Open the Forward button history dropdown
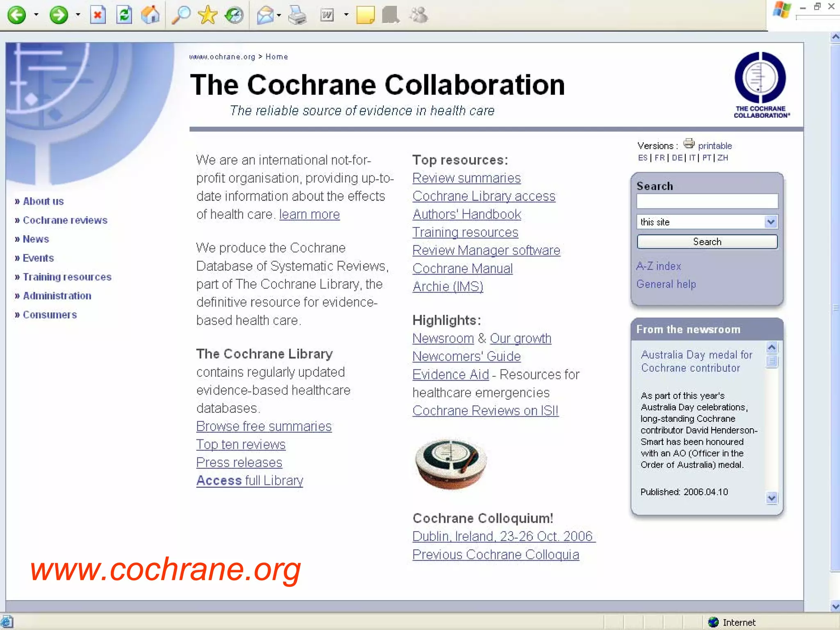Viewport: 840px width, 630px height. click(x=78, y=15)
